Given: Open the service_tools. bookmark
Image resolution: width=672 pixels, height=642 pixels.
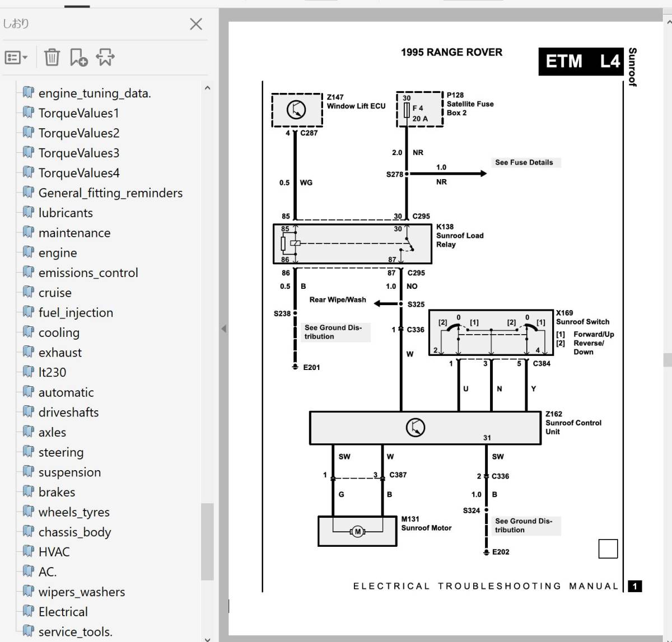Looking at the screenshot, I should (x=76, y=632).
